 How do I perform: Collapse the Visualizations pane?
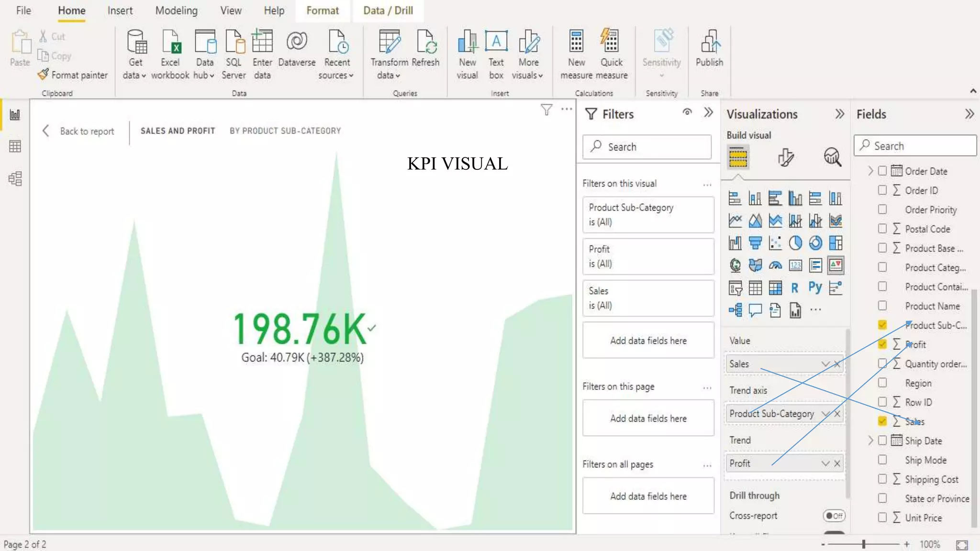[840, 114]
